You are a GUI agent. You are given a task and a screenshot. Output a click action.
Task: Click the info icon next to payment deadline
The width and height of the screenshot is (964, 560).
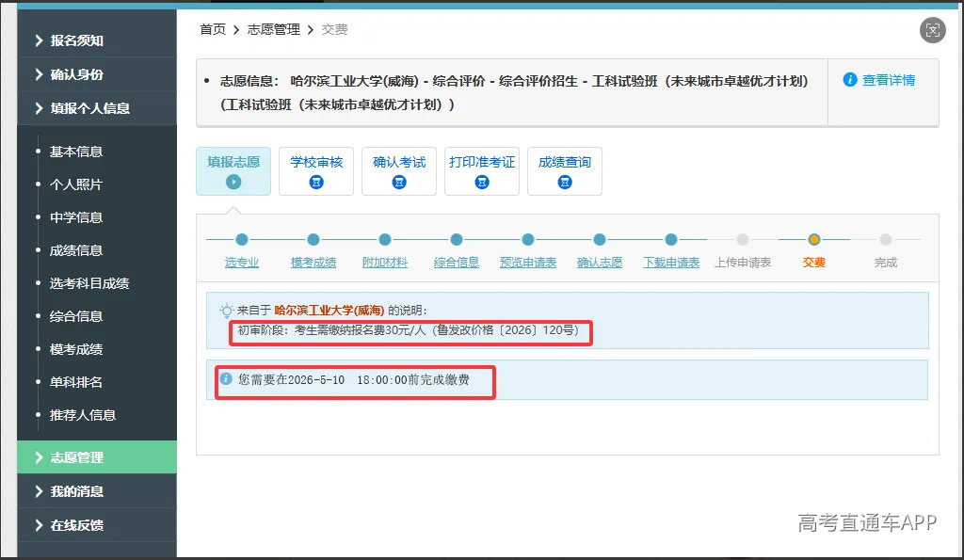[226, 378]
